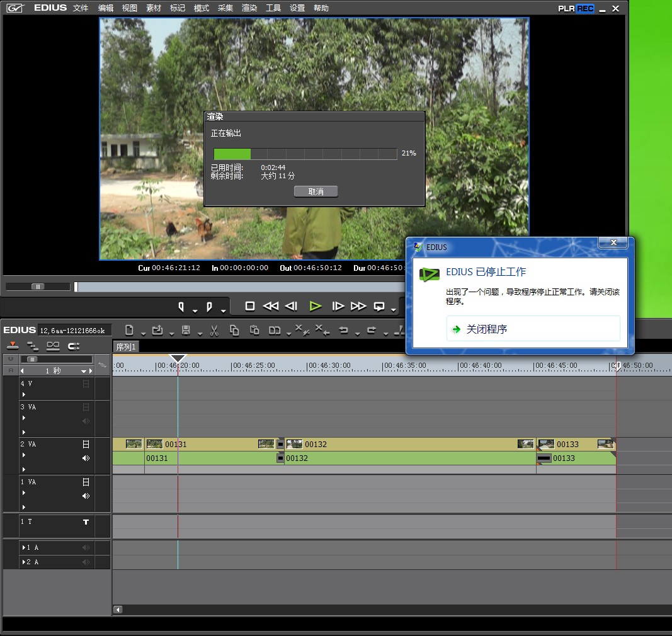Click the Cut scissors icon
The image size is (672, 636).
click(x=214, y=331)
